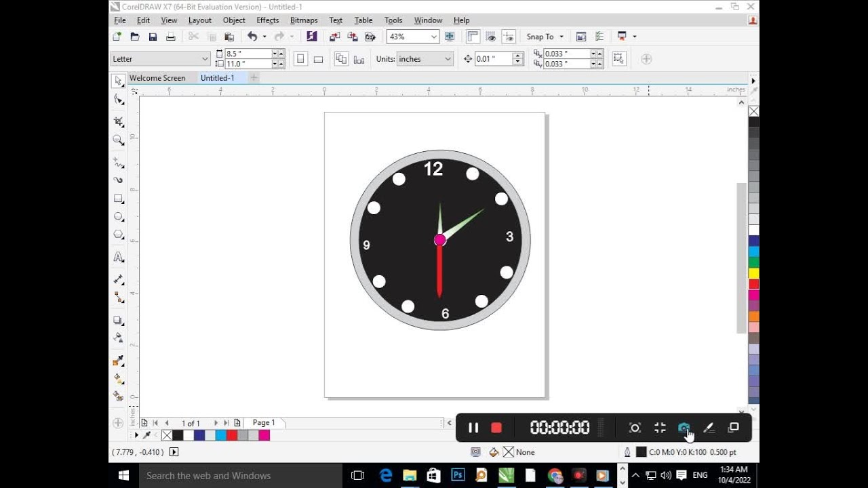Open the zoom level 43% dropdown
Screen dimensions: 868x488
[433, 37]
